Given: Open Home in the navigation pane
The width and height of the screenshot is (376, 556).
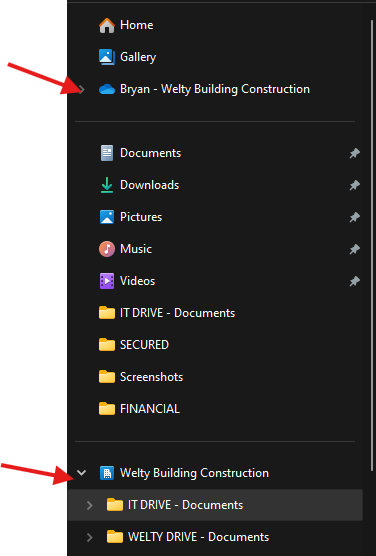Looking at the screenshot, I should click(137, 25).
